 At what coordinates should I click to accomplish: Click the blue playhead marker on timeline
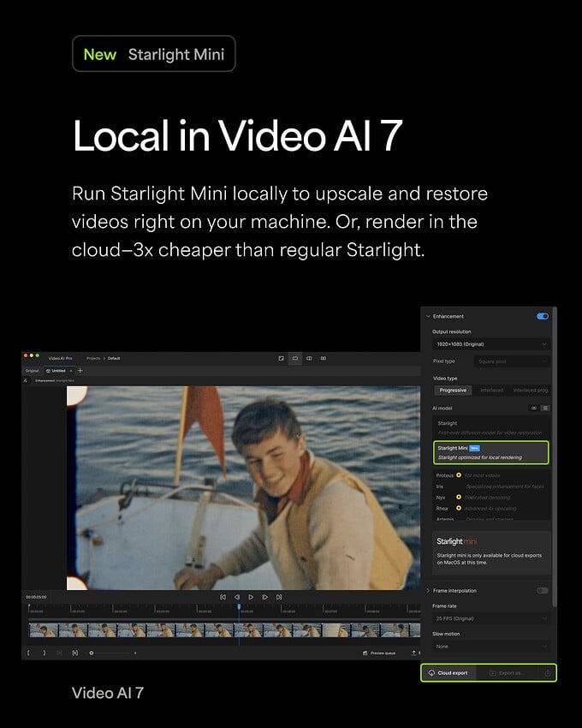pyautogui.click(x=239, y=607)
